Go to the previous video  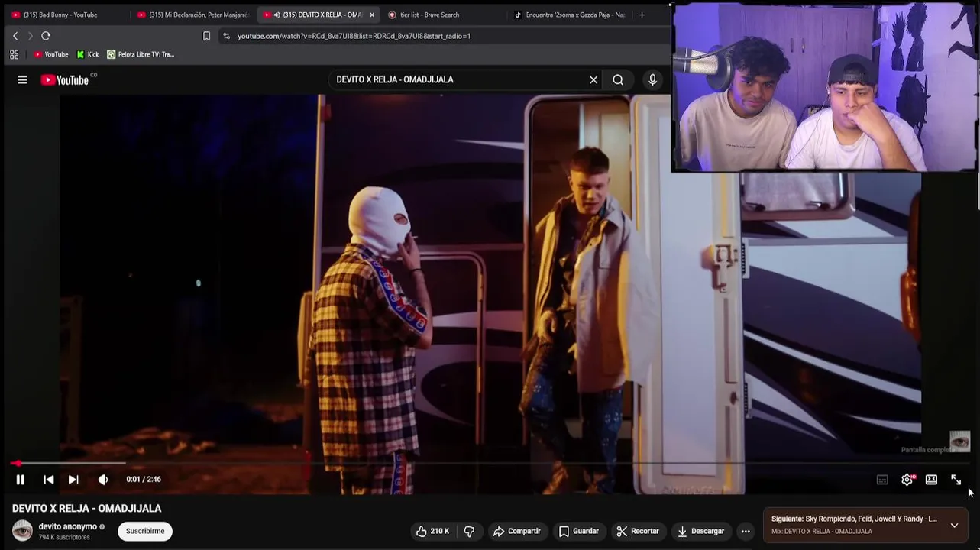[49, 480]
